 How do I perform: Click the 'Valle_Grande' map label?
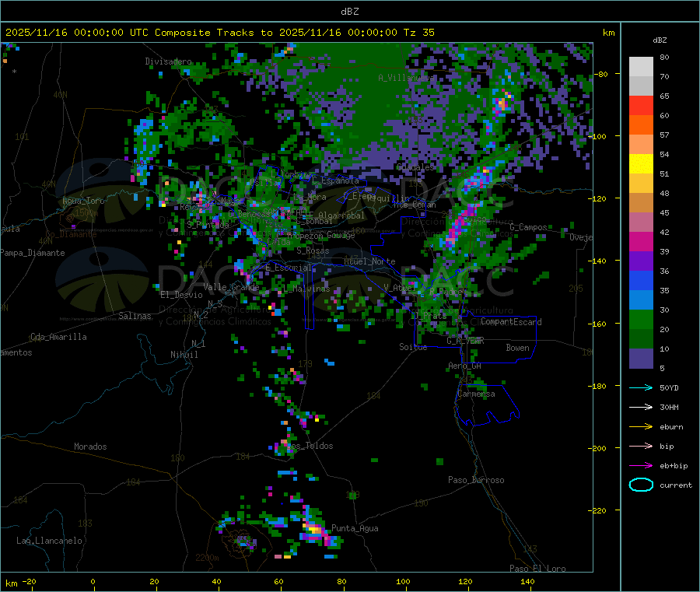click(231, 287)
